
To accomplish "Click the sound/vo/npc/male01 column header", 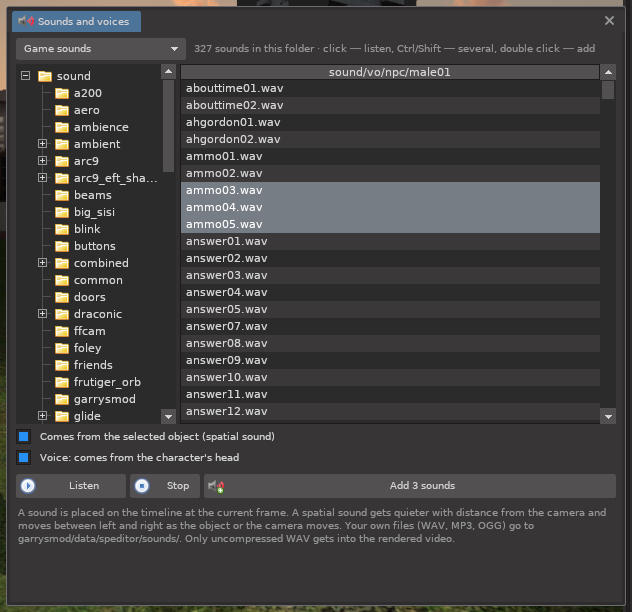I will 390,72.
